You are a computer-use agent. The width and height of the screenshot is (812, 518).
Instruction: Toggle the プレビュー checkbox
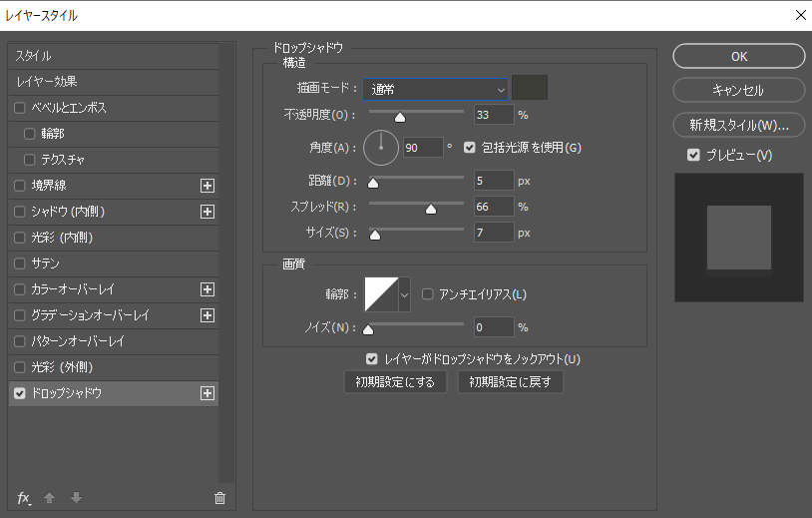click(x=693, y=155)
